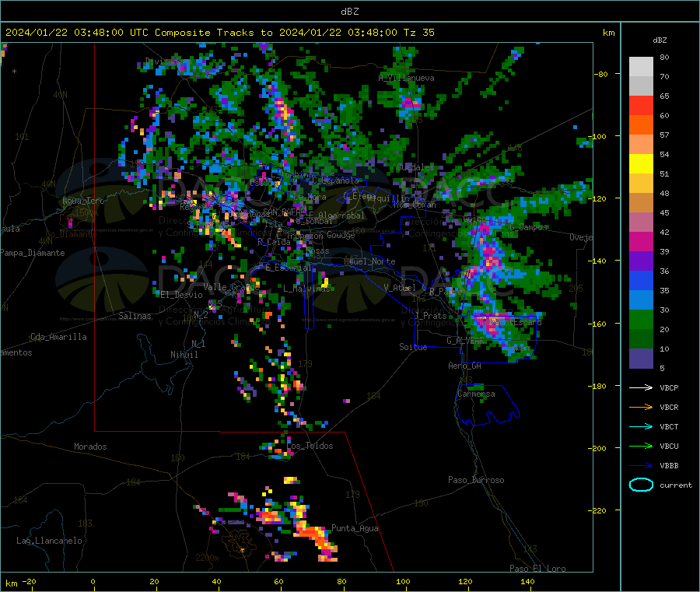This screenshot has height=592, width=700.
Task: Click the 'Aero_GA' place label
Action: coord(465,366)
